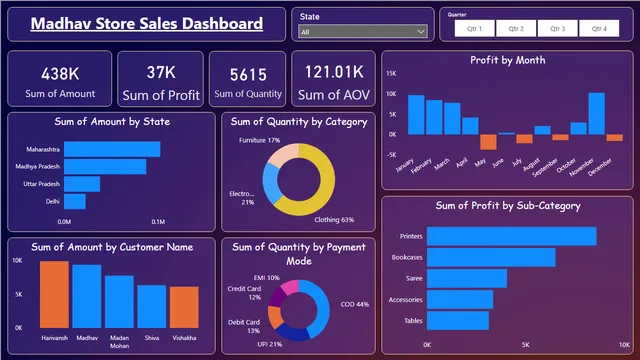Select the negative December profit bar
640x360 pixels.
[x=614, y=138]
